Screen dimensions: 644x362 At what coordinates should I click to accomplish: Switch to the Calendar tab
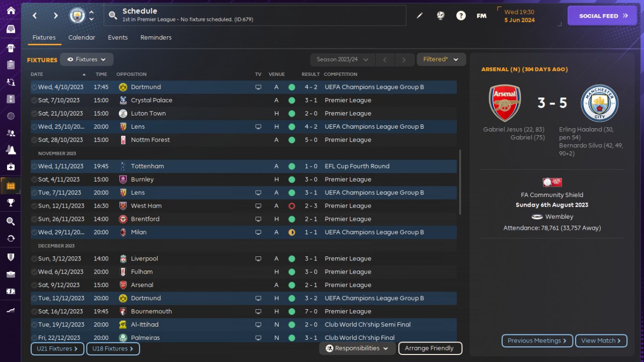(x=82, y=37)
